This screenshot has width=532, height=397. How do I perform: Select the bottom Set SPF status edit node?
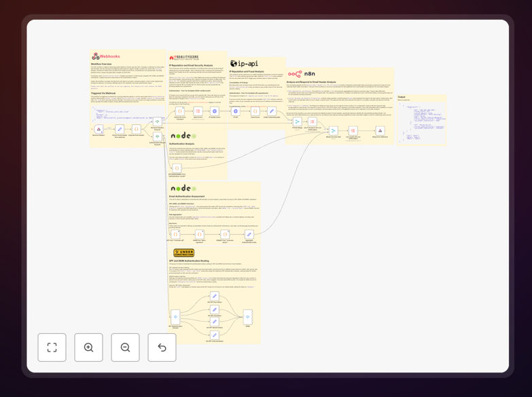pyautogui.click(x=215, y=335)
